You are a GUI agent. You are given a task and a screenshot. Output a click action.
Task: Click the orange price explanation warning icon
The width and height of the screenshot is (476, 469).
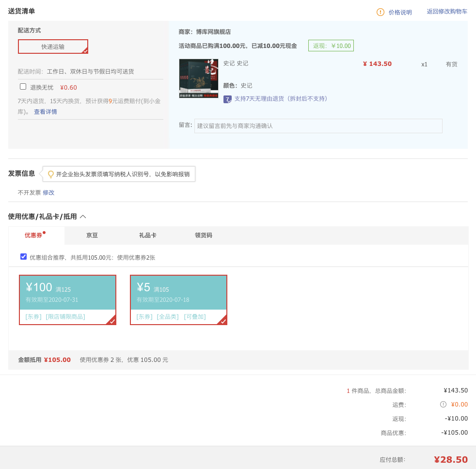pyautogui.click(x=380, y=12)
